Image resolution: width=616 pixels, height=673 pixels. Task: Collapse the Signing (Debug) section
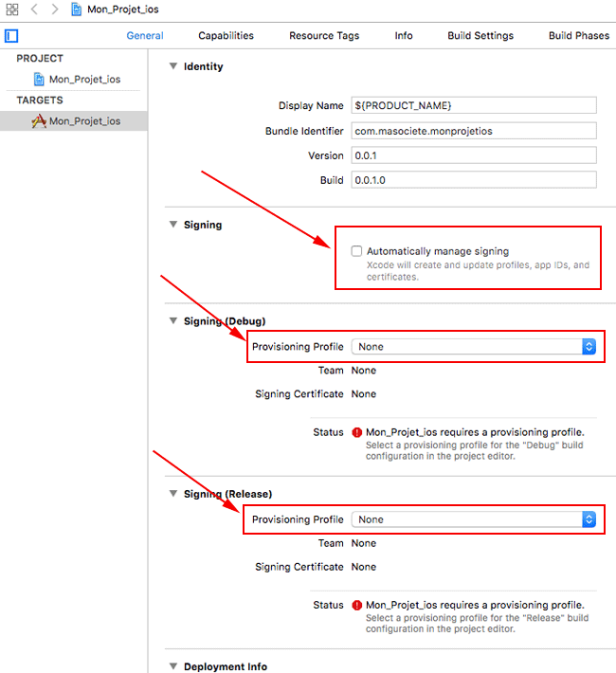coord(173,321)
